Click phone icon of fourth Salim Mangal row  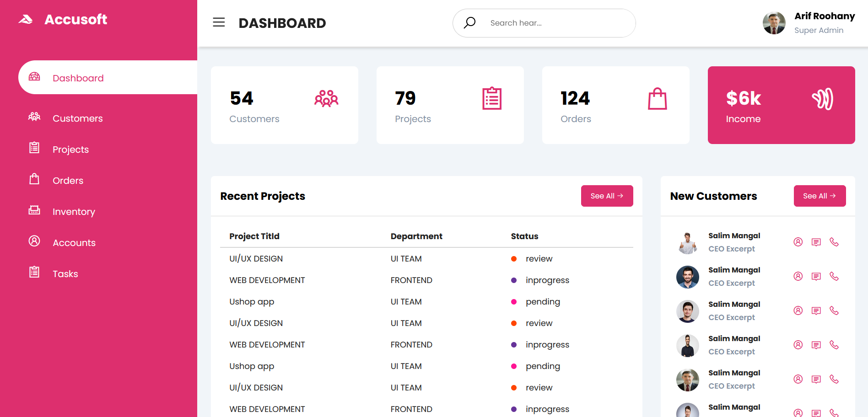tap(834, 345)
